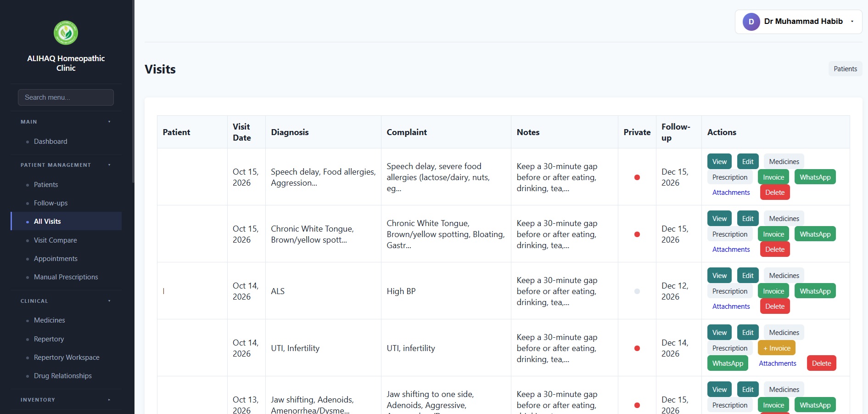Image resolution: width=868 pixels, height=414 pixels.
Task: Click private indicator dot of ALS row
Action: pyautogui.click(x=637, y=291)
